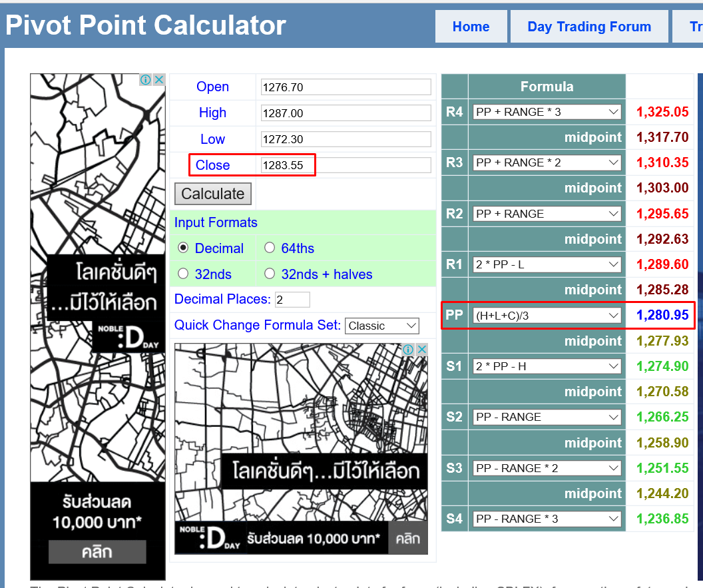
Task: Click the midpoint value 1,270.58
Action: click(662, 392)
